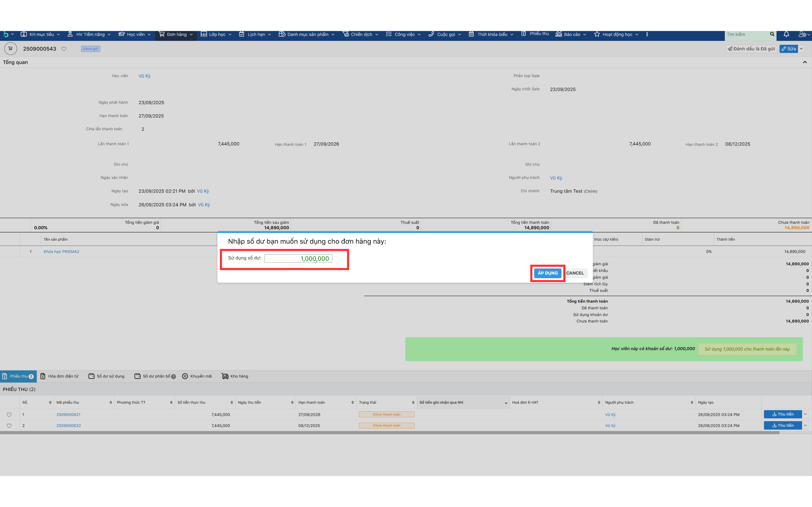Click the user settings icon in top bar
812x507 pixels.
802,34
